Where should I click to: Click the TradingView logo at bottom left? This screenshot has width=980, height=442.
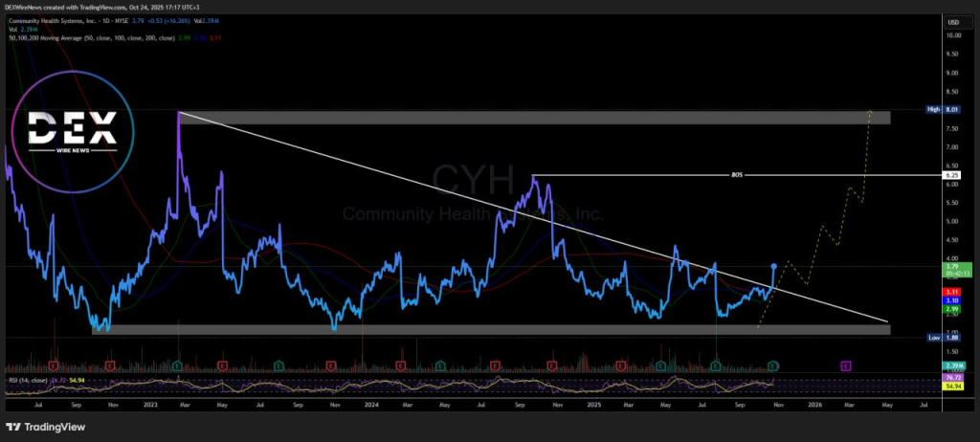click(x=43, y=428)
